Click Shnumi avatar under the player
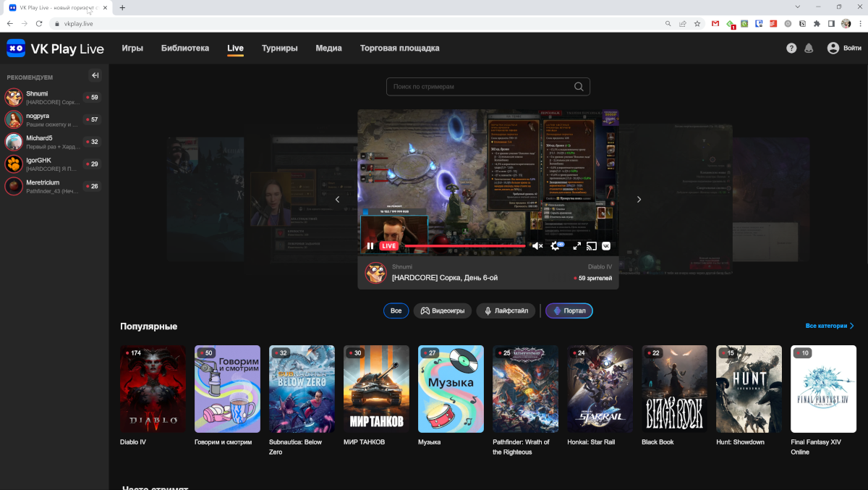Screen dimensions: 868x490 click(375, 273)
